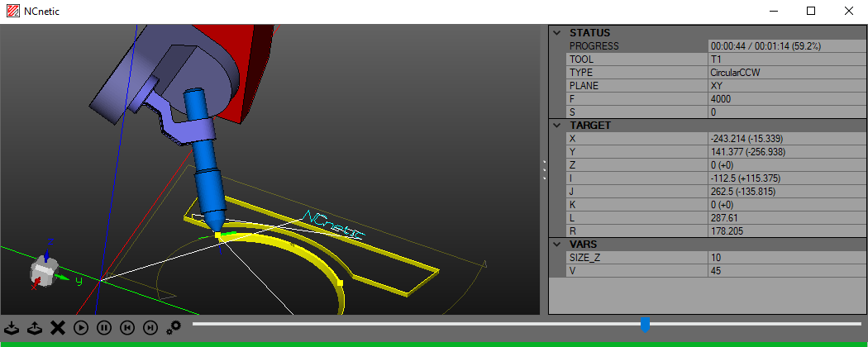Pause the simulation playback
The image size is (868, 347).
104,328
